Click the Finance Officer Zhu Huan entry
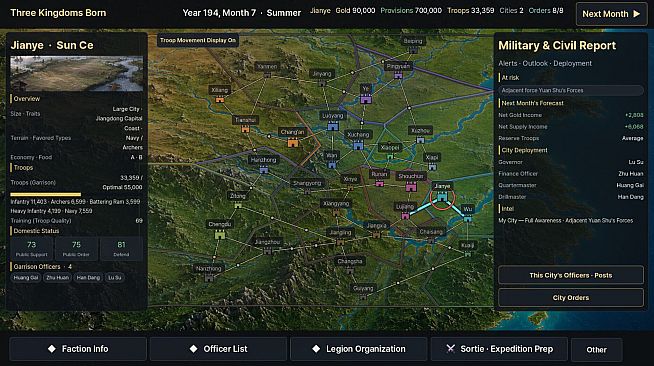The height and width of the screenshot is (366, 654). pyautogui.click(x=571, y=173)
